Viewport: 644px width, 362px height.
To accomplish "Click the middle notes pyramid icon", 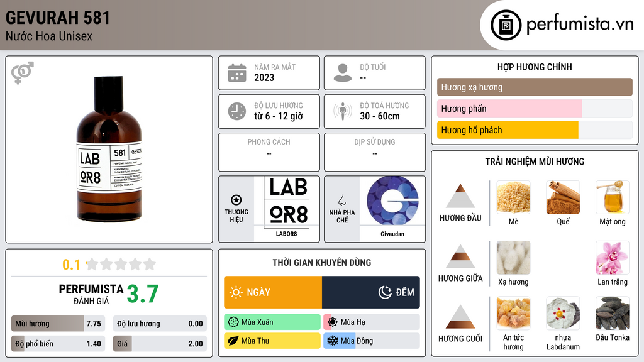I will pyautogui.click(x=460, y=256).
